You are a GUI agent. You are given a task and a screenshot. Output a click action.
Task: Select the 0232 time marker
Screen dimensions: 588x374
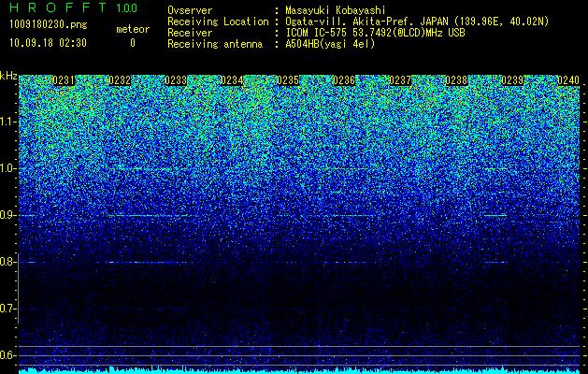point(120,80)
